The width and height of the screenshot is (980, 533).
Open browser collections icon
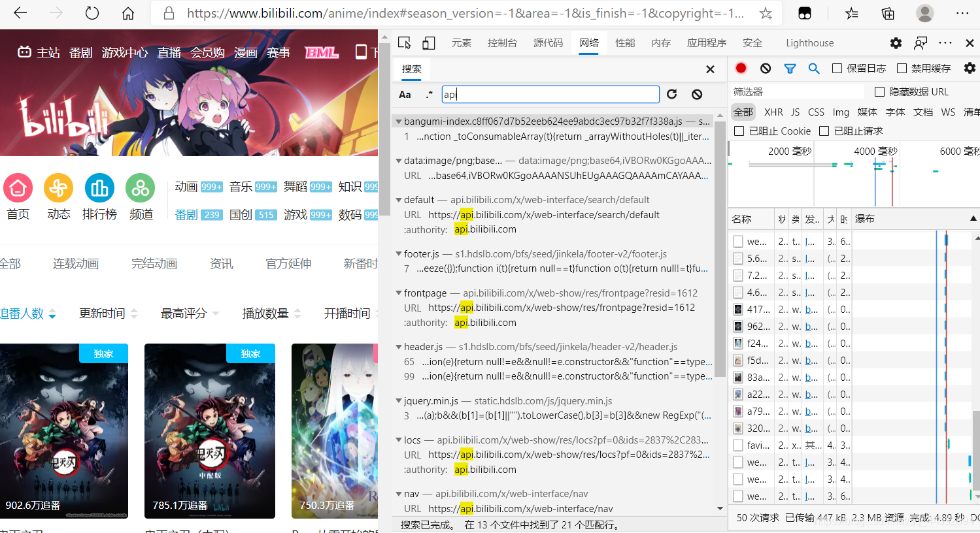(x=888, y=13)
